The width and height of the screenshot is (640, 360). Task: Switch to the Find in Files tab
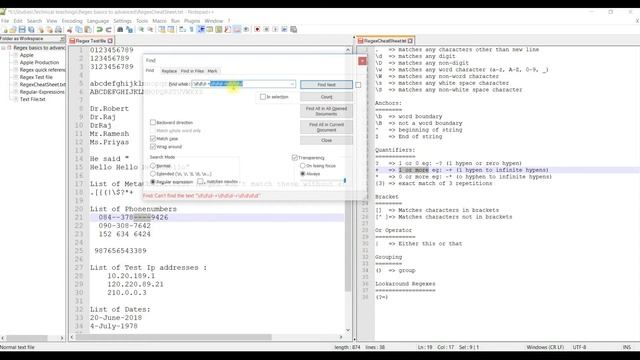tap(192, 71)
